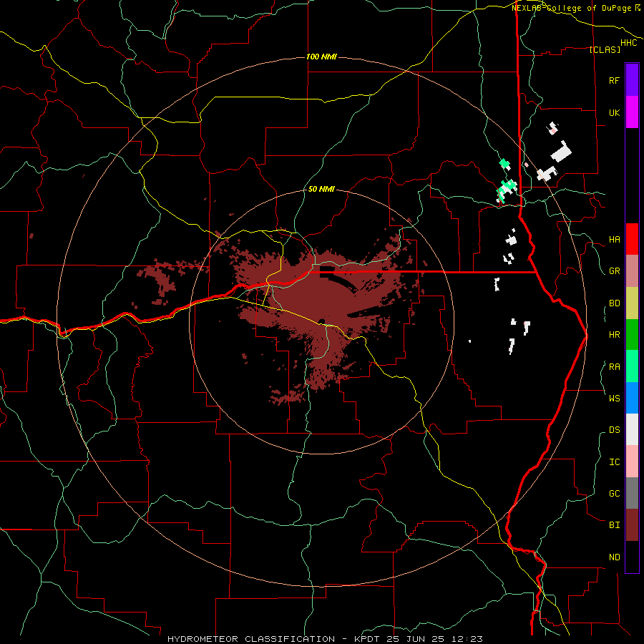The width and height of the screenshot is (644, 644).
Task: Click the '12:23' timestamp in caption
Action: (x=468, y=639)
